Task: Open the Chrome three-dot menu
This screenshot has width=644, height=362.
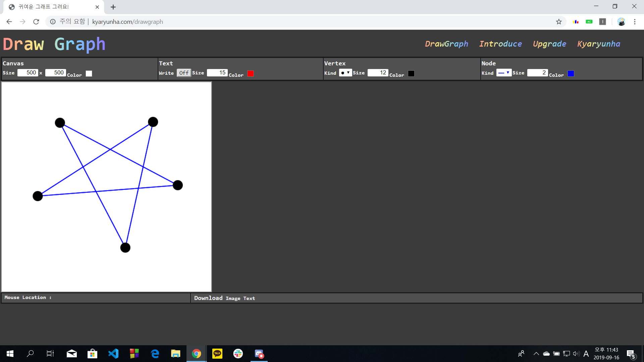Action: [x=635, y=22]
